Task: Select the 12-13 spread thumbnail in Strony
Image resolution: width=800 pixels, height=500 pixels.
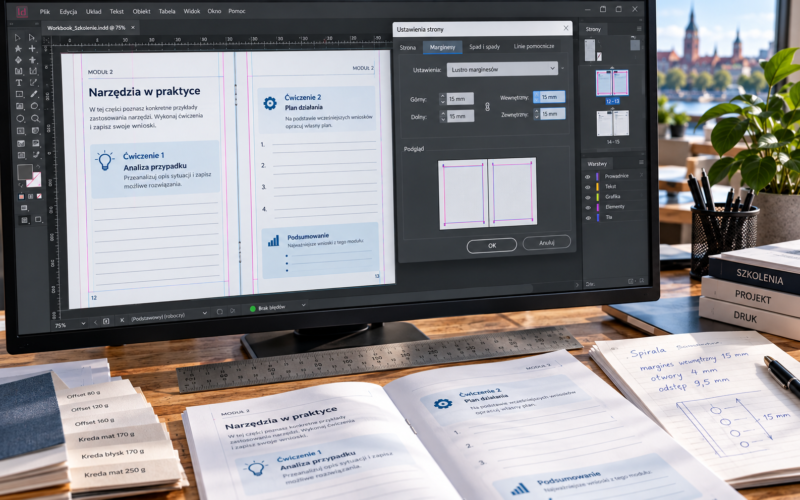Action: (612, 83)
